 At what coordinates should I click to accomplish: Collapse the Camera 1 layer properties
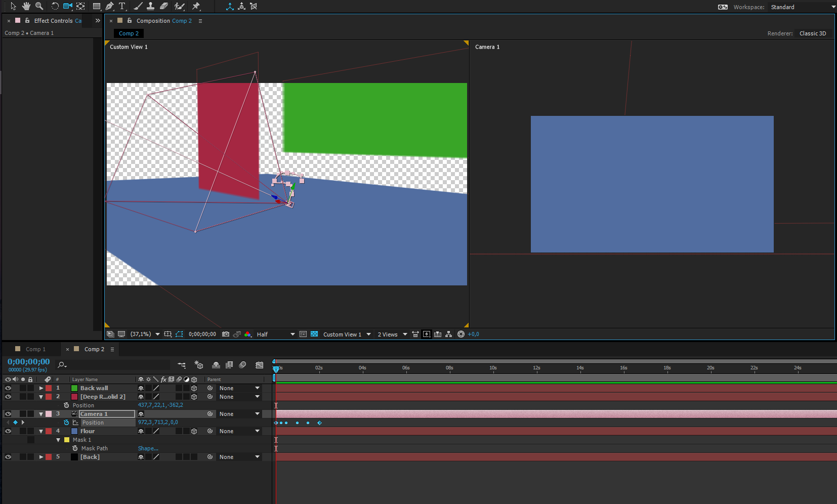41,414
